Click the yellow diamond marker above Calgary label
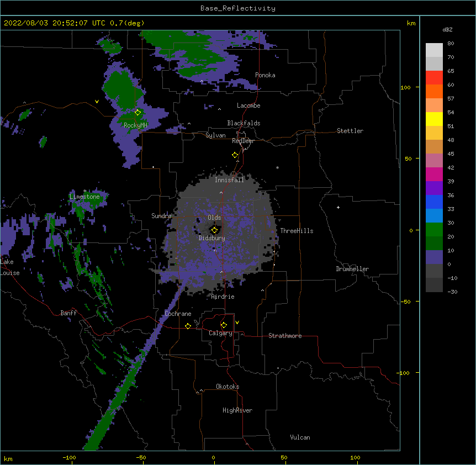This screenshot has width=476, height=465. point(224,325)
